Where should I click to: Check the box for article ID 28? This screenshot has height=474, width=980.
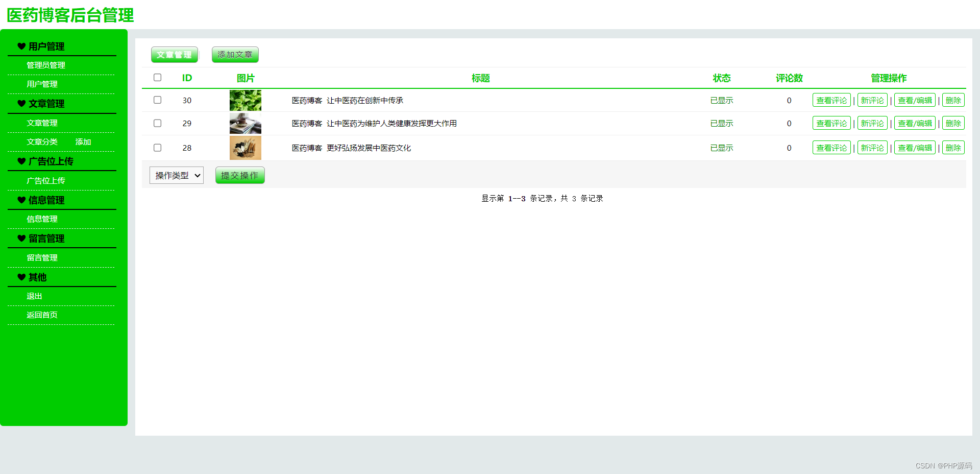point(157,148)
